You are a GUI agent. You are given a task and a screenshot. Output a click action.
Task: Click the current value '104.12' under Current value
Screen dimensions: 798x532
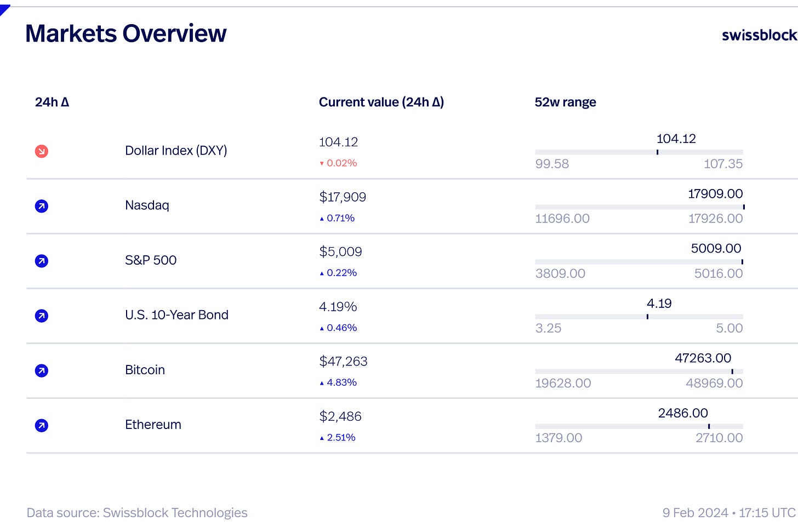click(x=338, y=142)
